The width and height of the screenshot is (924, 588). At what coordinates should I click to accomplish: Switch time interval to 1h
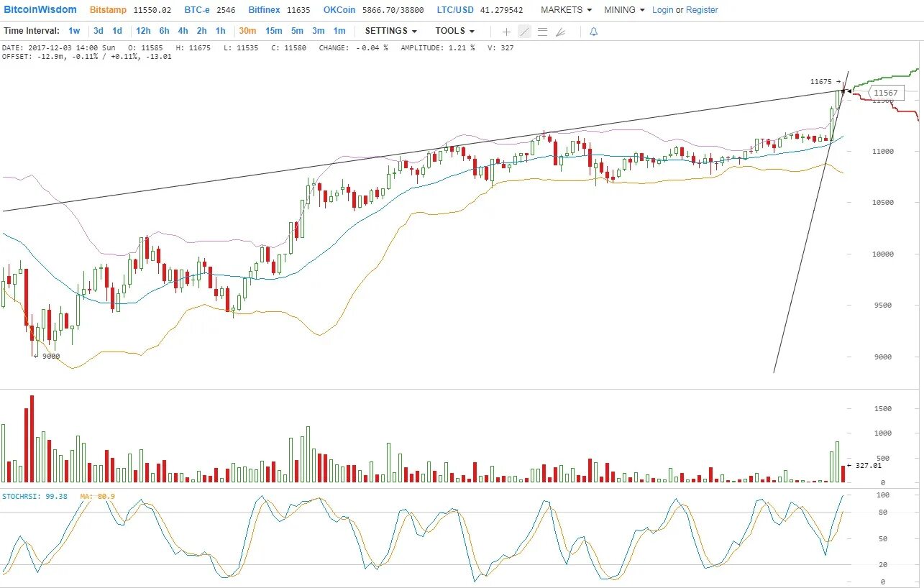click(x=221, y=31)
